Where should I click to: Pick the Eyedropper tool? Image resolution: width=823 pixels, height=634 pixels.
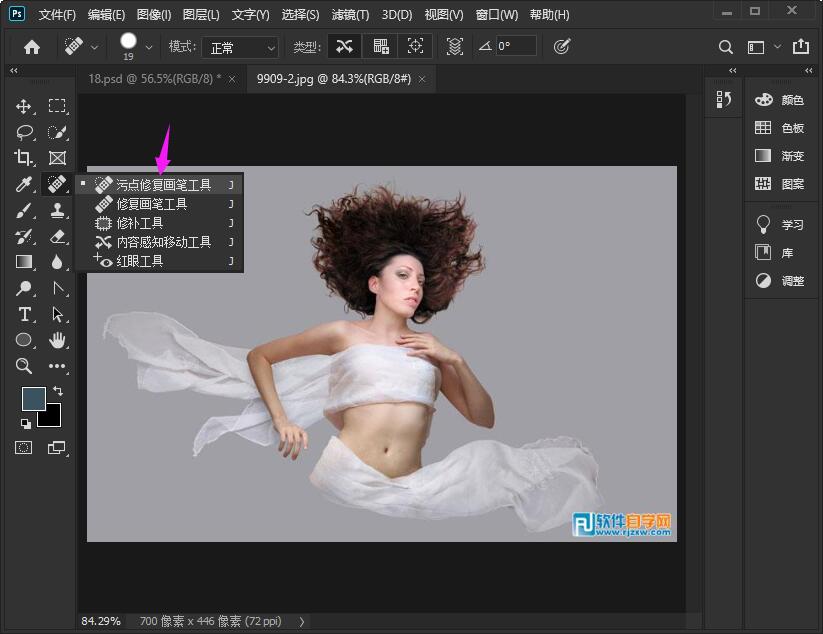(x=24, y=184)
